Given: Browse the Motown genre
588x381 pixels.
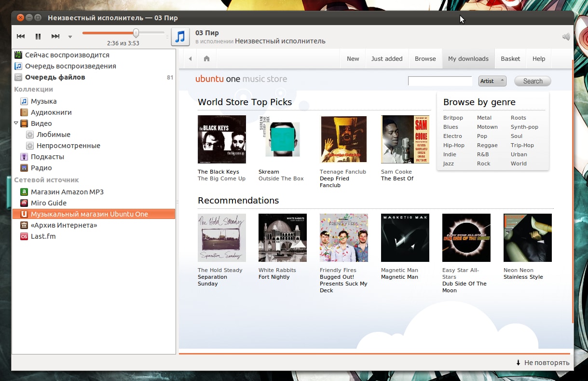Looking at the screenshot, I should click(x=487, y=127).
